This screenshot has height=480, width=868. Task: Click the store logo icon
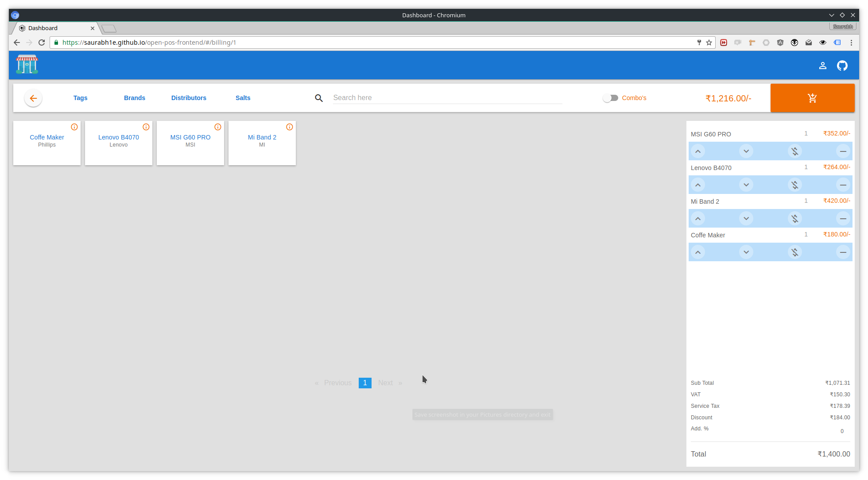click(27, 65)
